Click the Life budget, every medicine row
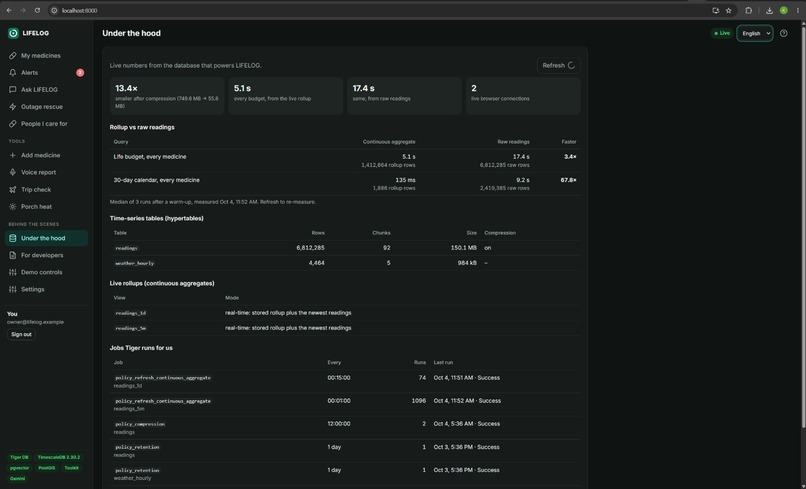 point(345,160)
